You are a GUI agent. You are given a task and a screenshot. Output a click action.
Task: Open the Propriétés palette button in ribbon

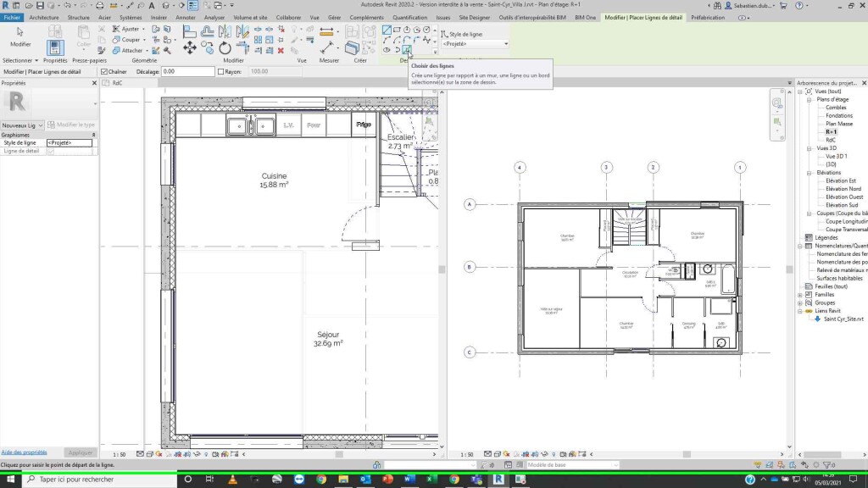(x=55, y=47)
